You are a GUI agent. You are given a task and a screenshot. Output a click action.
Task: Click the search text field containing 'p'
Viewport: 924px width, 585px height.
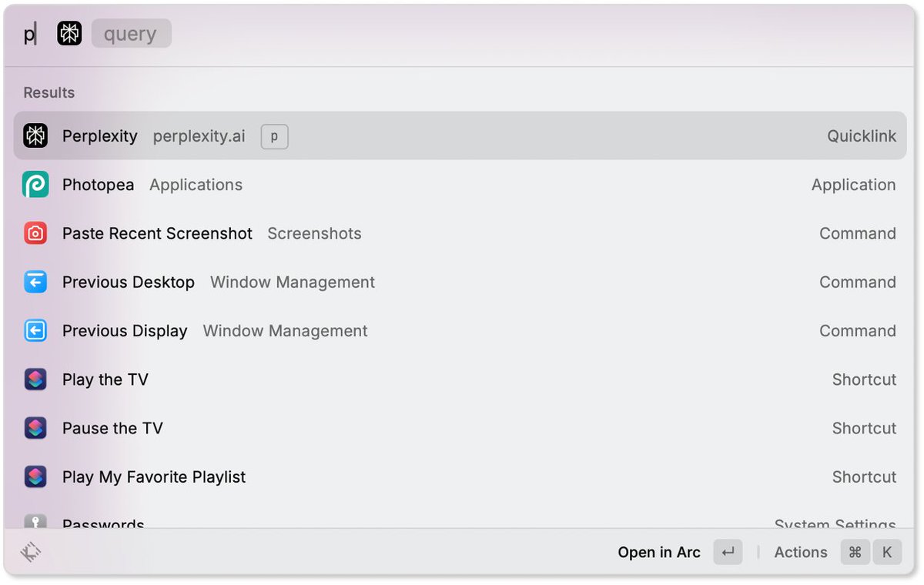point(30,34)
